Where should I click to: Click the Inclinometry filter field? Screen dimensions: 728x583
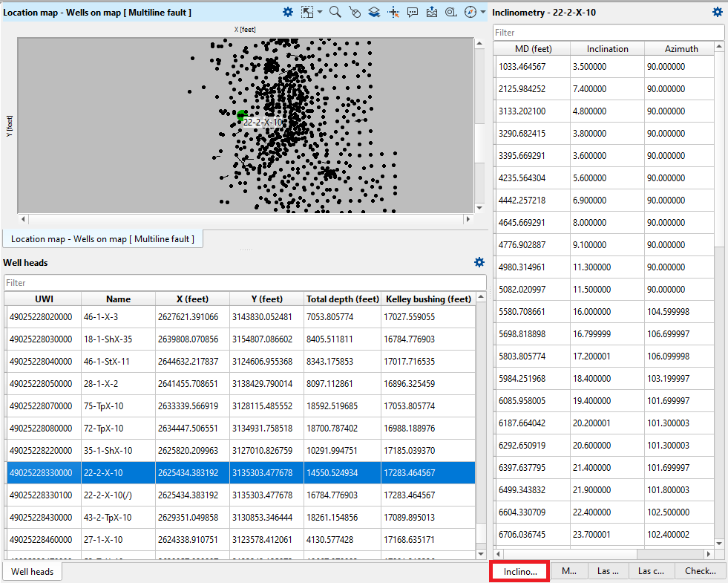click(x=609, y=32)
